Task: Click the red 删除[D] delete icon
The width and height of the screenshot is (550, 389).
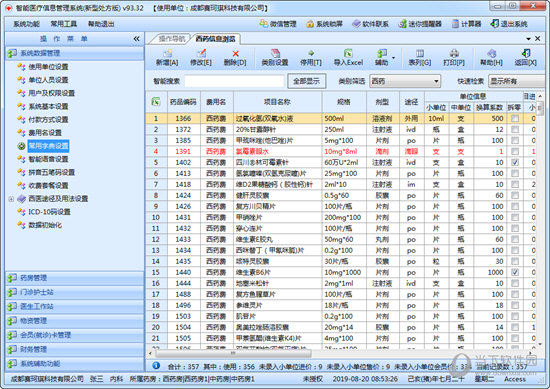Action: tap(235, 53)
